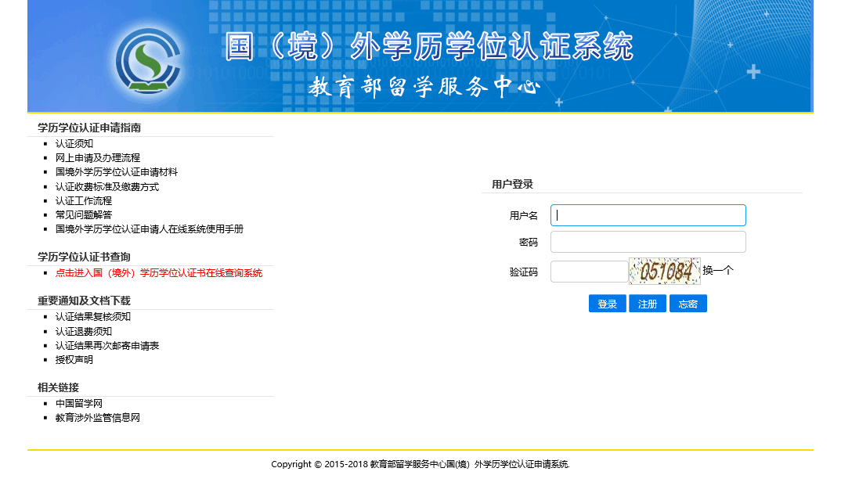Open 认证结果再次邮寄申请表 link
The width and height of the screenshot is (841, 504).
click(x=107, y=346)
